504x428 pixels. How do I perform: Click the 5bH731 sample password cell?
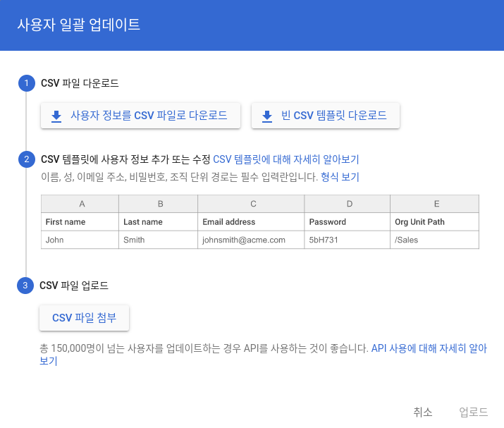347,240
